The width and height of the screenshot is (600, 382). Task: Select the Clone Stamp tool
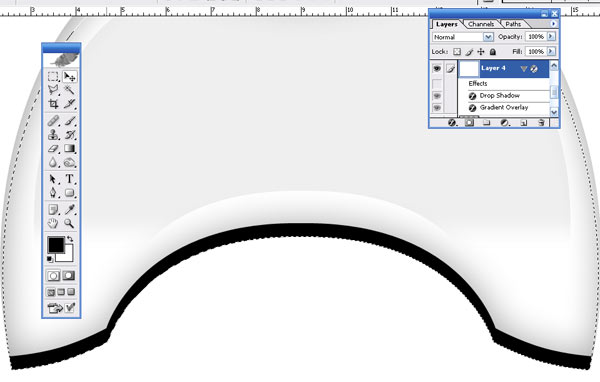53,135
